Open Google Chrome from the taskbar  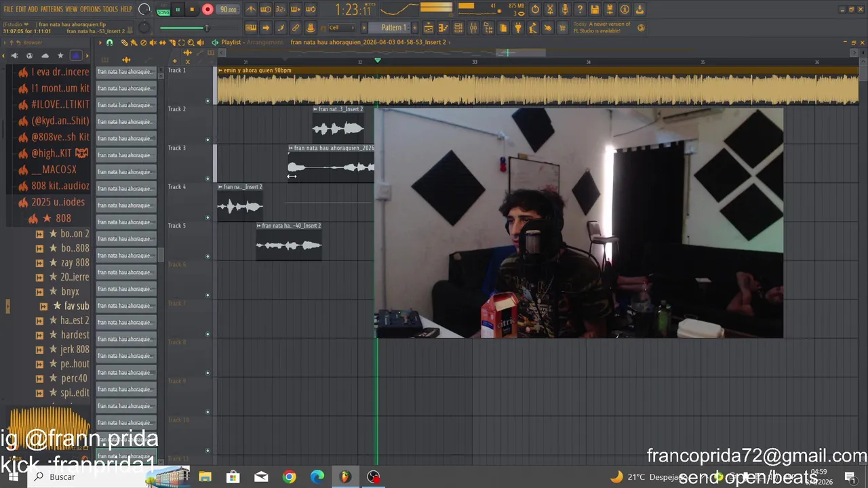click(290, 477)
